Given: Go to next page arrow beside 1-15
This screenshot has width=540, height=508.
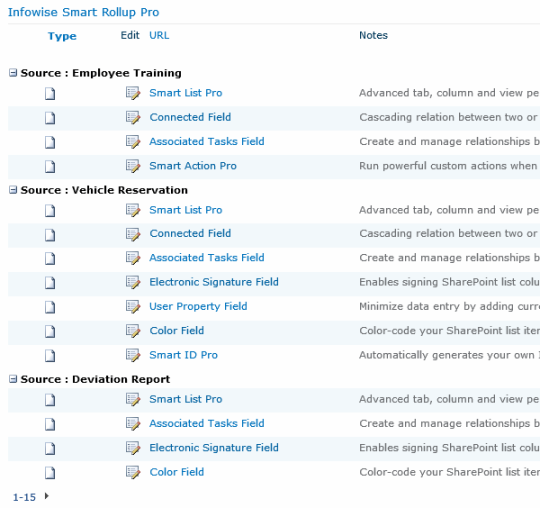Looking at the screenshot, I should 46,496.
